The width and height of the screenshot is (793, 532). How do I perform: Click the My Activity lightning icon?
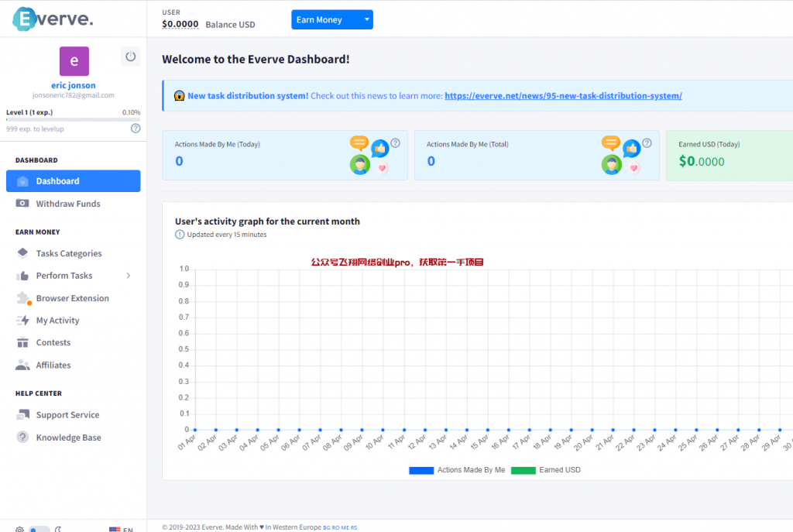(x=22, y=321)
